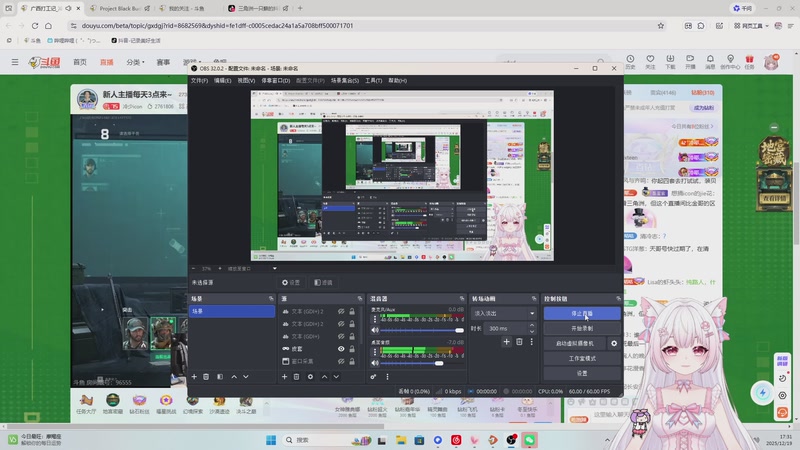Click the 开始录制 start recording button
The height and width of the screenshot is (450, 800).
click(582, 329)
